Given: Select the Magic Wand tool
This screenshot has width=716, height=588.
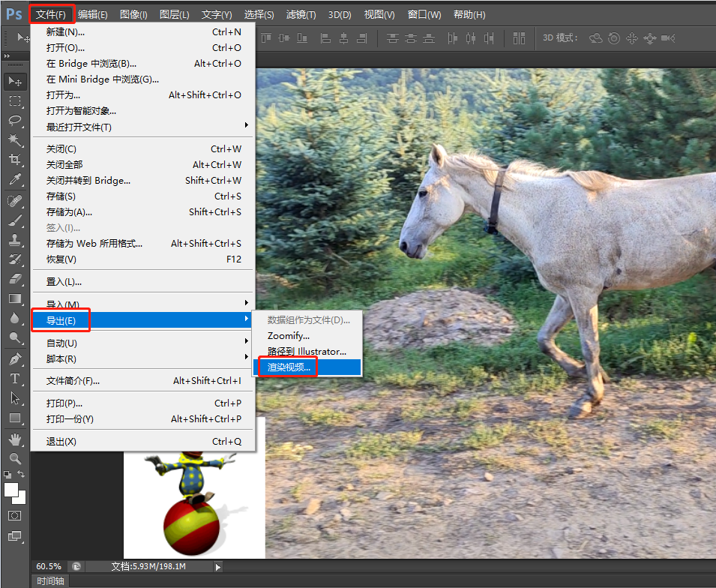Looking at the screenshot, I should click(x=15, y=140).
